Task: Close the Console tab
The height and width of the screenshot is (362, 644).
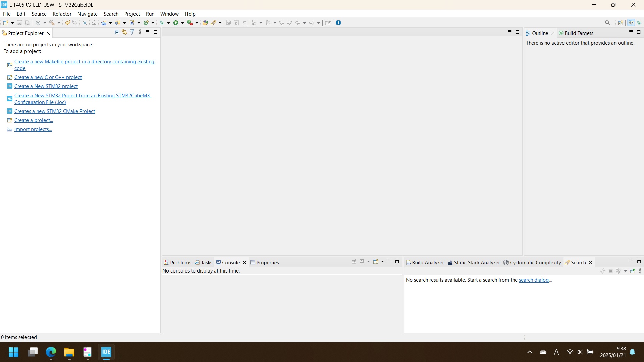Action: (245, 262)
